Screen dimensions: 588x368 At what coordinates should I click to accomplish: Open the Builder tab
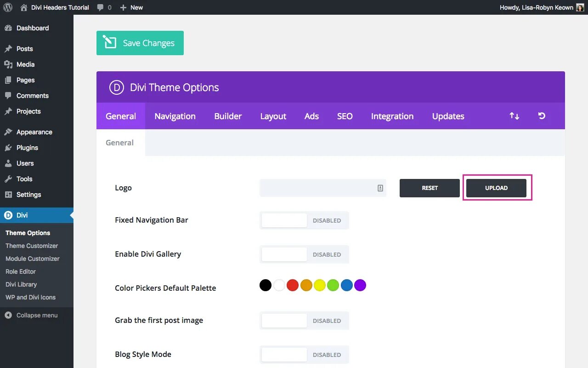click(228, 116)
